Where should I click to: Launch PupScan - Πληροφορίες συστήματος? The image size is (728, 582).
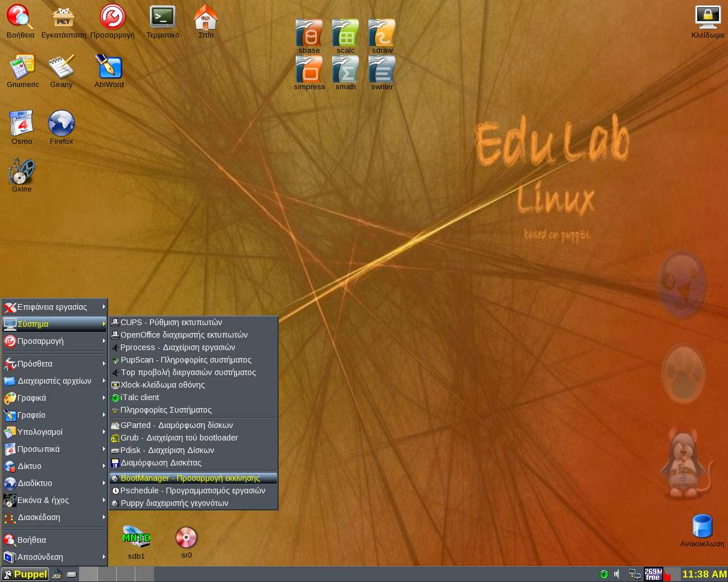193,360
